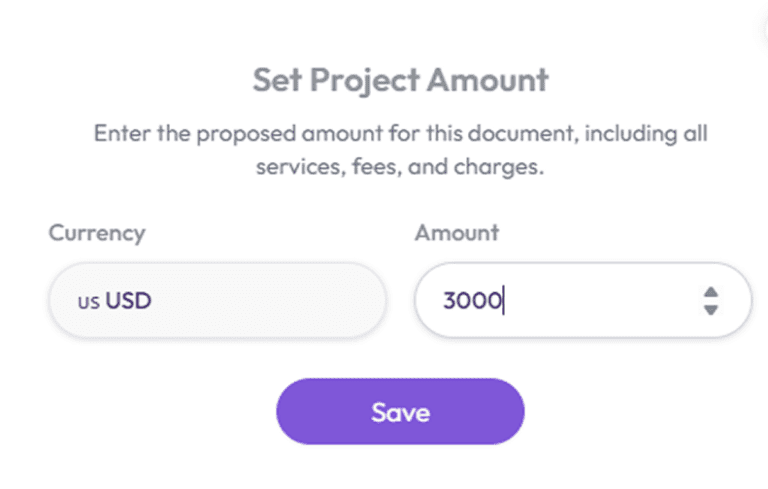This screenshot has height=489, width=768.
Task: Decrease amount with the down stepper arrow
Action: 711,310
